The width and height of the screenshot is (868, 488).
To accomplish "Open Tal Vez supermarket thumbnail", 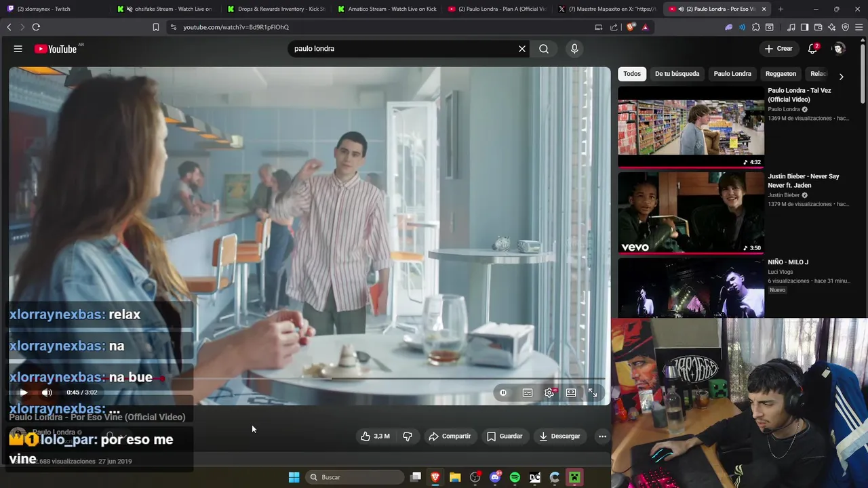I will pos(691,126).
